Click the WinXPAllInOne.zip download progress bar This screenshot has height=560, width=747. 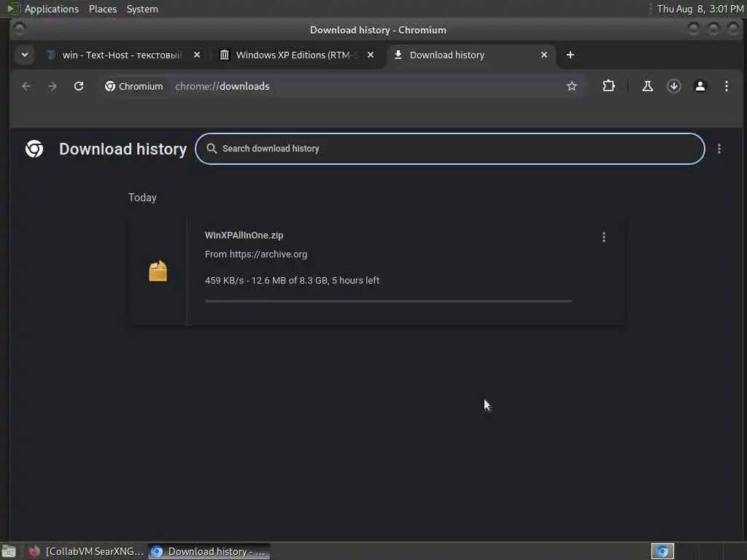coord(388,301)
